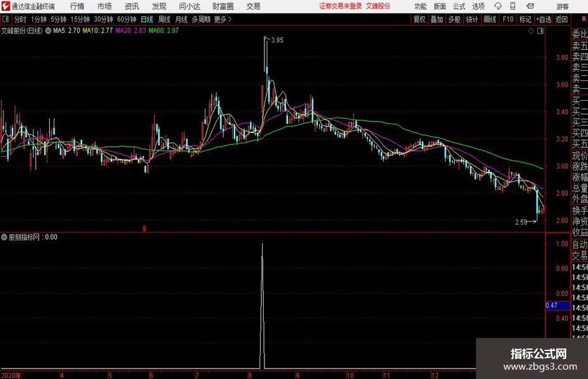588x379 pixels.
Task: Switch to 分时 period tab
Action: pyautogui.click(x=21, y=19)
